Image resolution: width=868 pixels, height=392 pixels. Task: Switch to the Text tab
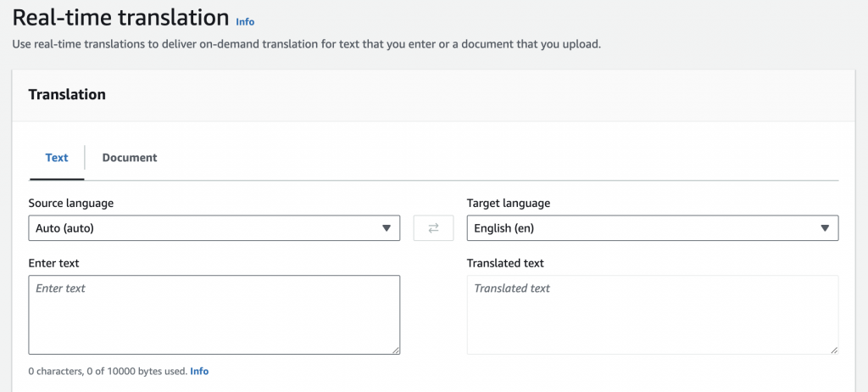57,158
